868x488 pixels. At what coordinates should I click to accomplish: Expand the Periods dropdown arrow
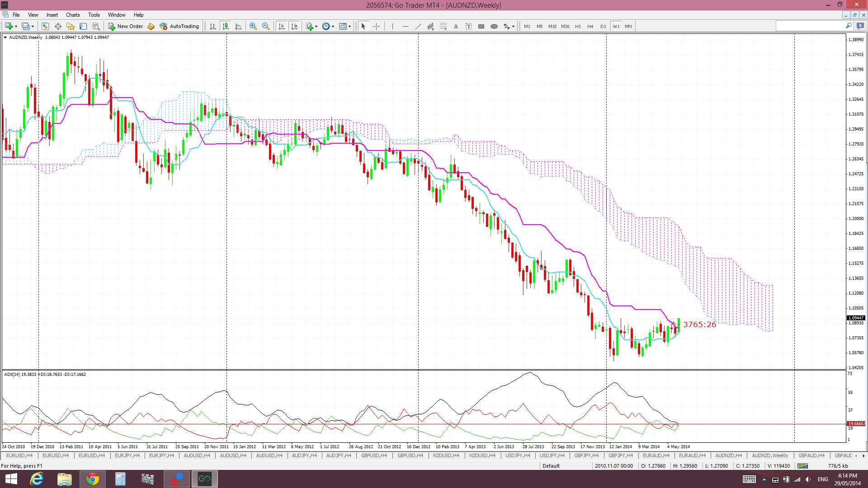(333, 26)
